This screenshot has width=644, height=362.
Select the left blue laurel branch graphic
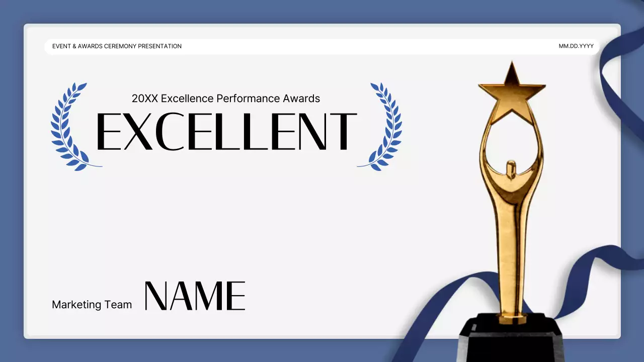70,125
